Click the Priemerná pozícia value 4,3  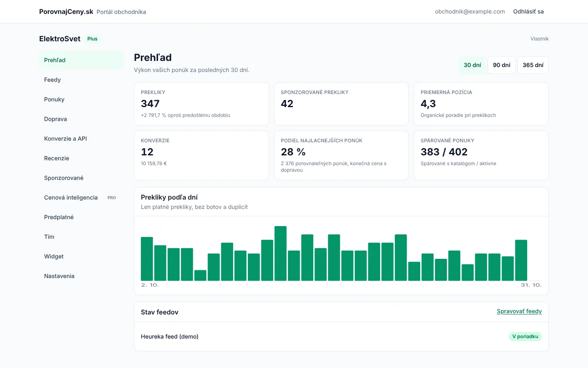[428, 104]
